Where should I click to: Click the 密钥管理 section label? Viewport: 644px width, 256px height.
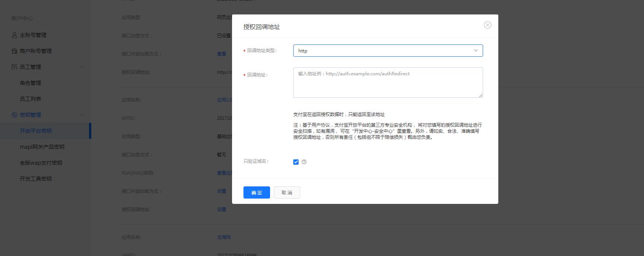pos(30,115)
